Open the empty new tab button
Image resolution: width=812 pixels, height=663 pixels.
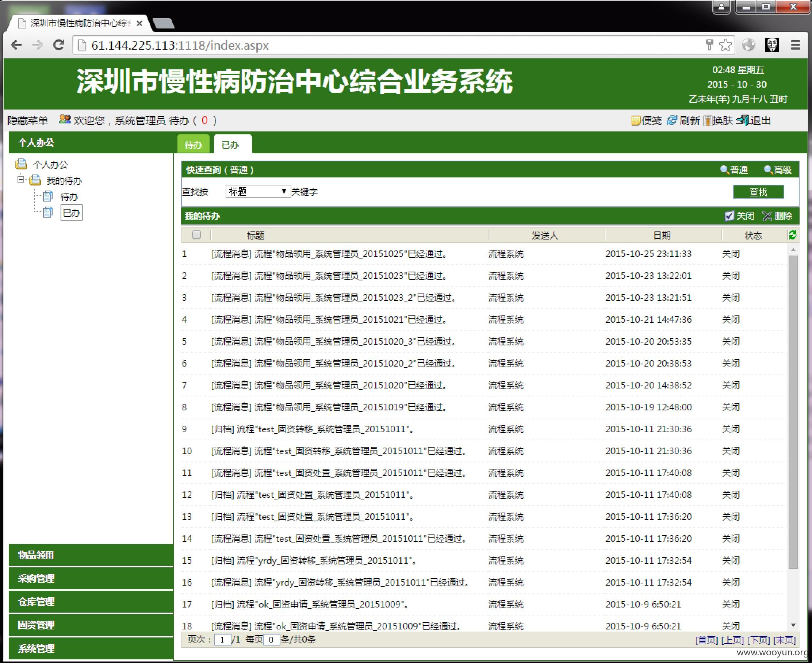tap(164, 23)
